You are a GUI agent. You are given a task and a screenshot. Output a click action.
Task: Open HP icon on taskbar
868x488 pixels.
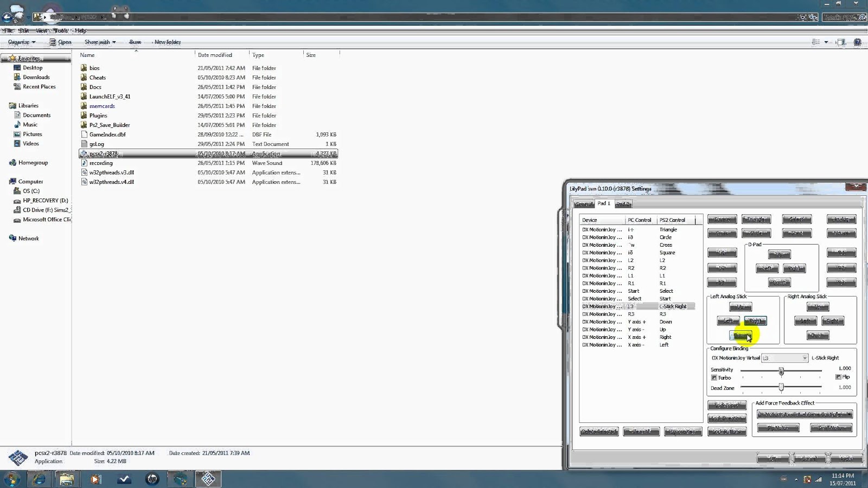click(x=152, y=479)
